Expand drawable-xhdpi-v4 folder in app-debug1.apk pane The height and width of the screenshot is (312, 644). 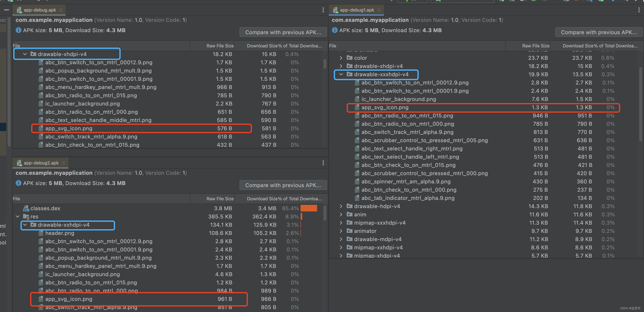pyautogui.click(x=341, y=66)
